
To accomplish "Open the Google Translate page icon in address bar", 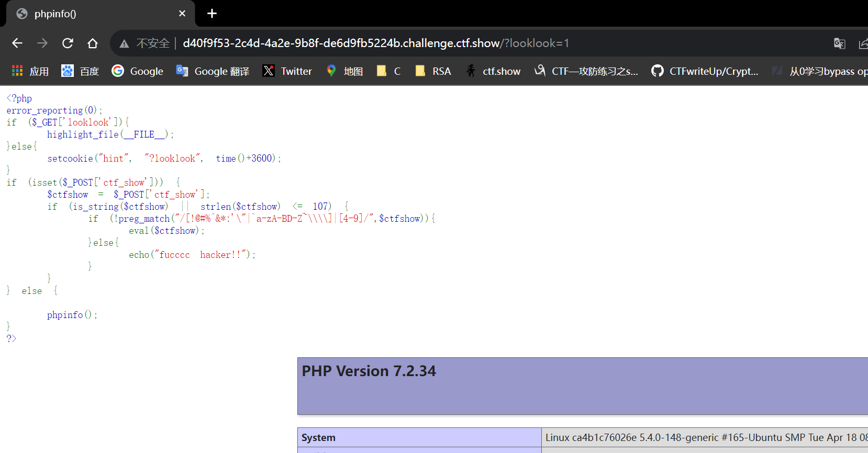I will [839, 43].
